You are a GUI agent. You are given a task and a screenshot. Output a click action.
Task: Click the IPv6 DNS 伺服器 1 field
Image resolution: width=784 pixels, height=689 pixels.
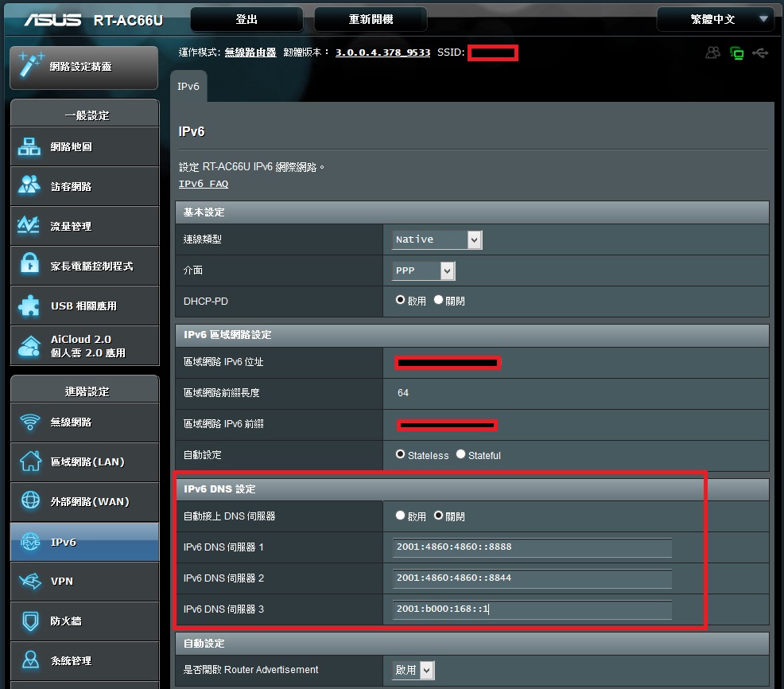click(532, 547)
